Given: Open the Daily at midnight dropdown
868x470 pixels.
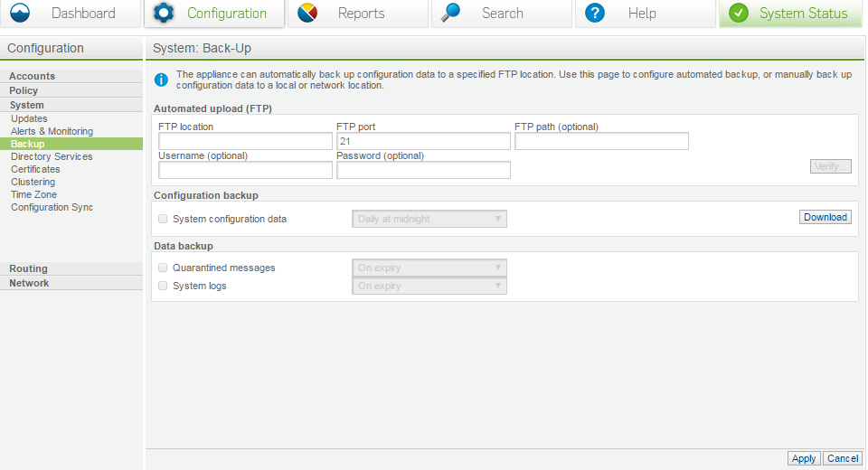Looking at the screenshot, I should (429, 219).
